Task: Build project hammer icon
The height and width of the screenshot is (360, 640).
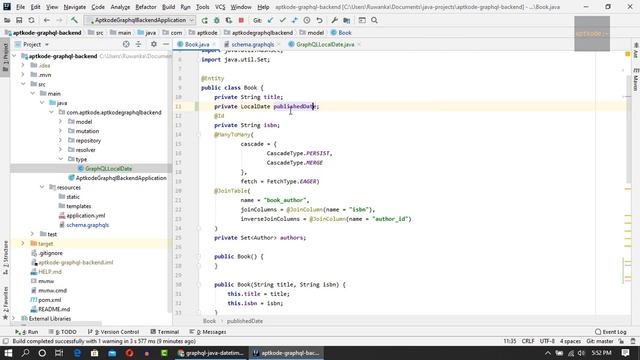Action: [x=74, y=20]
